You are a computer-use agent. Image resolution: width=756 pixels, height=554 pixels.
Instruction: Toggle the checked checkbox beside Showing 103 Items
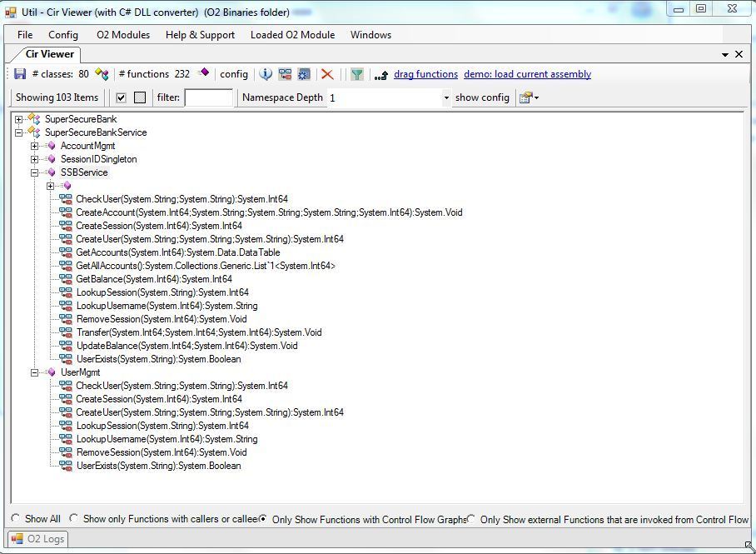[x=121, y=97]
